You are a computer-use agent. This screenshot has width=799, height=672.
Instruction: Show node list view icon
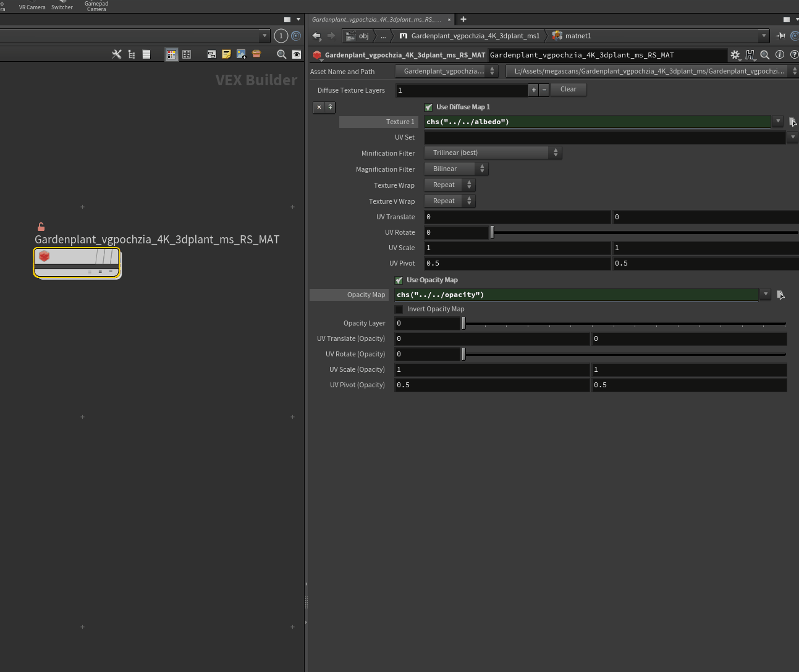146,54
